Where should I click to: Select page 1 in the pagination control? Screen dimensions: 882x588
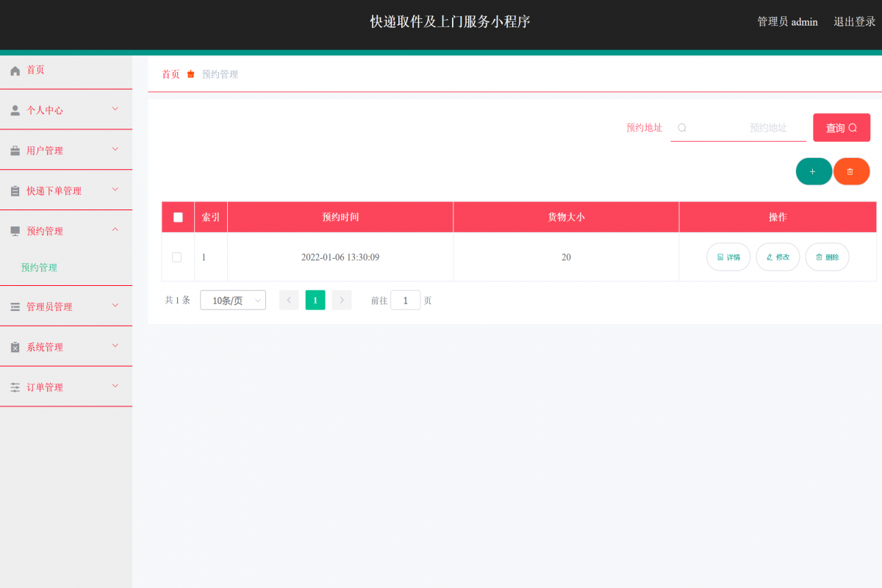[x=315, y=300]
